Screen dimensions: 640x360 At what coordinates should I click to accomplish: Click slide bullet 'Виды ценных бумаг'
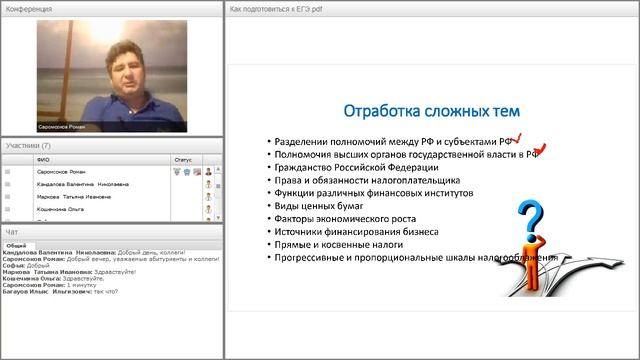(x=319, y=206)
